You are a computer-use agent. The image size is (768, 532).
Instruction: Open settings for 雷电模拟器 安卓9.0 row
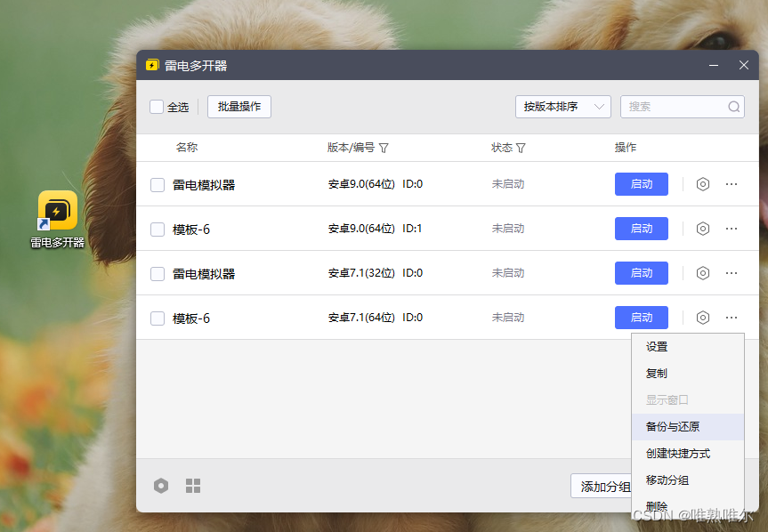pyautogui.click(x=702, y=184)
